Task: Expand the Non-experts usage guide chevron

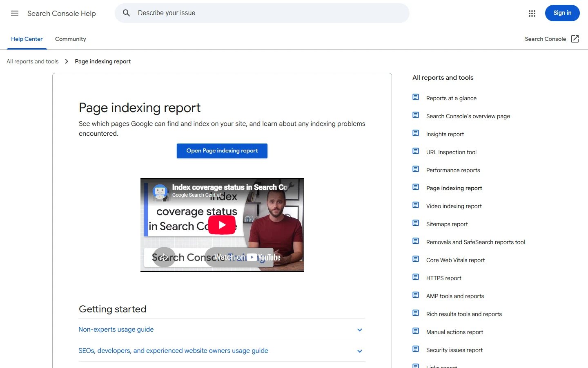Action: click(360, 330)
